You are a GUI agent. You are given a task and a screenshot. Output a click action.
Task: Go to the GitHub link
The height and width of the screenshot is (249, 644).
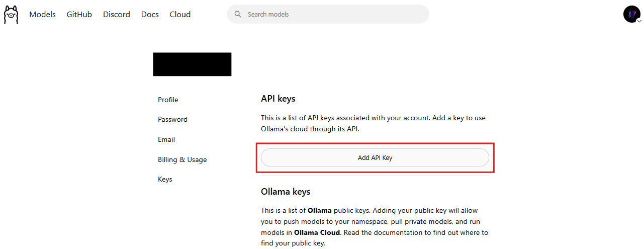[x=79, y=15]
